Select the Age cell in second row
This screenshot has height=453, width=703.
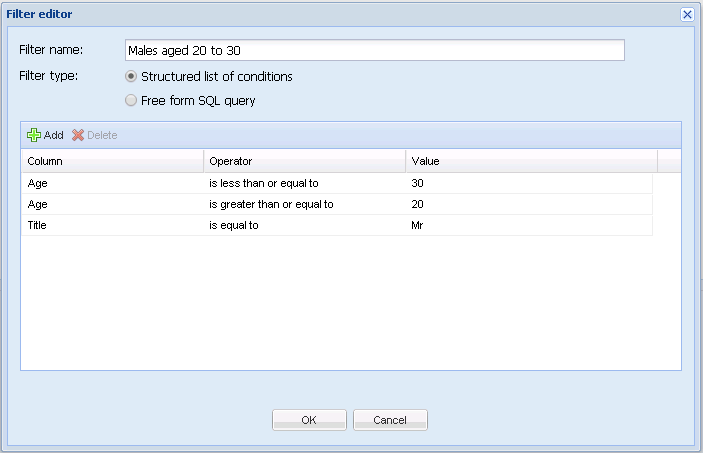coord(112,204)
